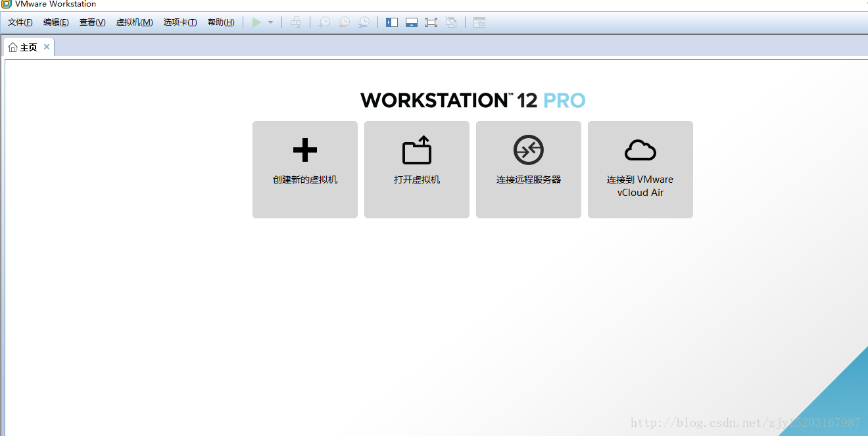Image resolution: width=868 pixels, height=436 pixels.
Task: Open the 虚拟机(M) menu
Action: point(135,22)
